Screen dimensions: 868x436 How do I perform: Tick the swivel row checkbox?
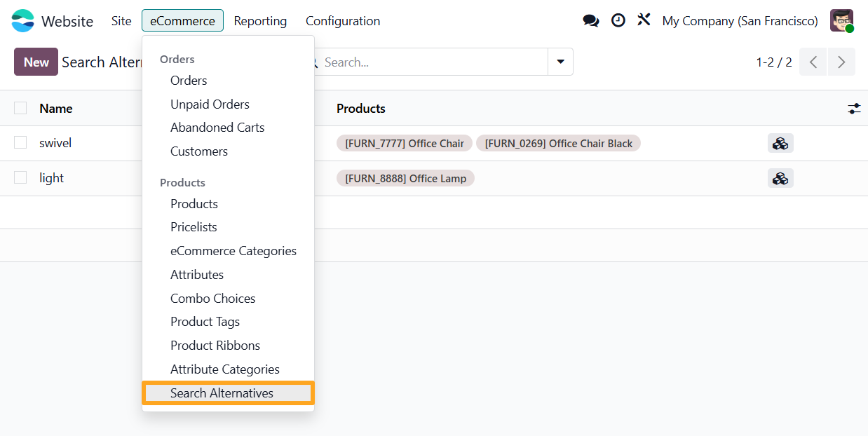pos(20,143)
